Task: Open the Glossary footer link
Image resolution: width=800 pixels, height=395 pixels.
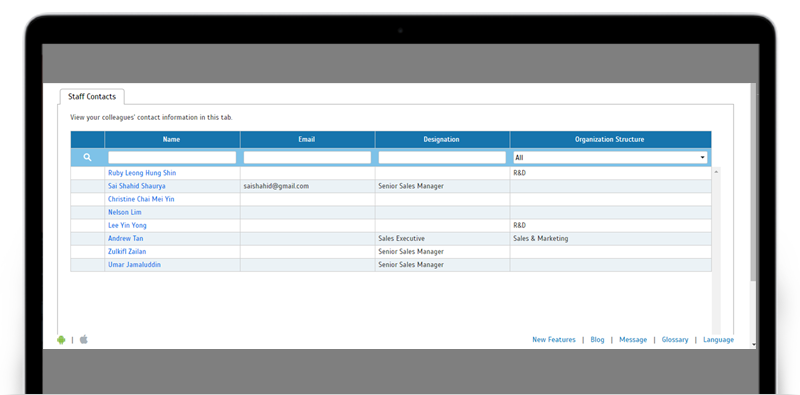Action: point(675,339)
